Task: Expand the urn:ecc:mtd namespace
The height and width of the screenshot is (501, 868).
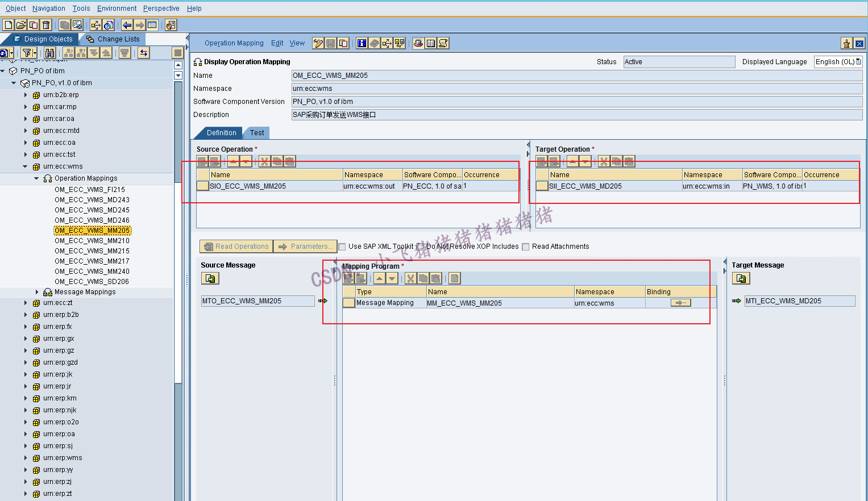Action: pyautogui.click(x=26, y=131)
